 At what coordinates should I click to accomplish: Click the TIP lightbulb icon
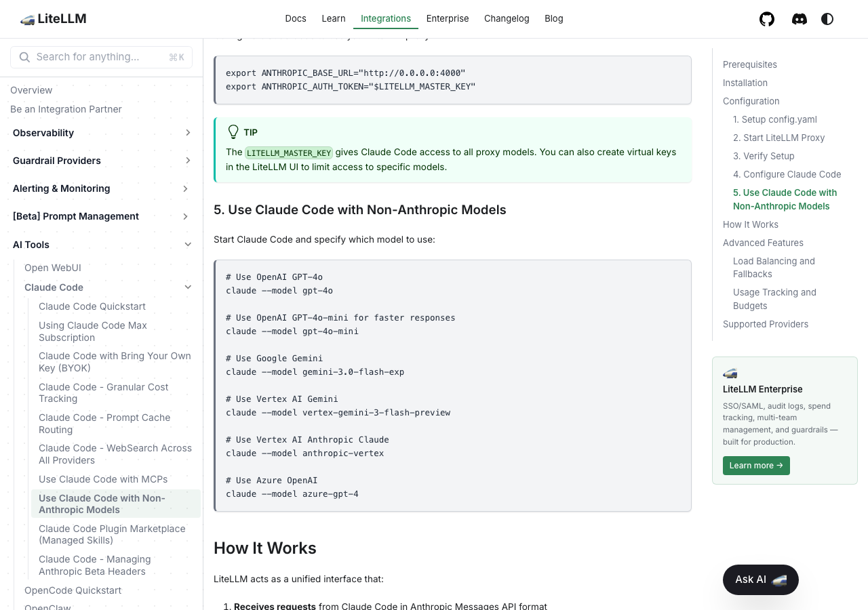[x=233, y=132]
